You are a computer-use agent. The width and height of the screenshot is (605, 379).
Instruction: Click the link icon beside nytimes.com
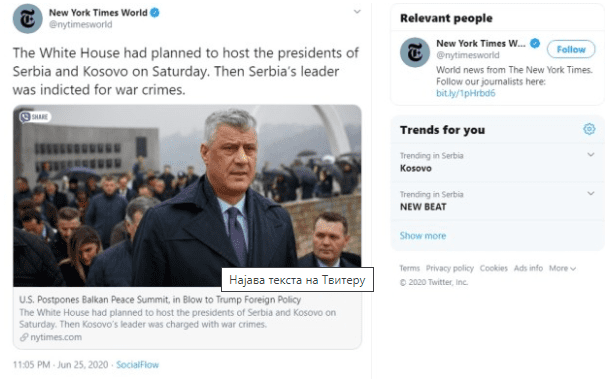click(x=24, y=337)
